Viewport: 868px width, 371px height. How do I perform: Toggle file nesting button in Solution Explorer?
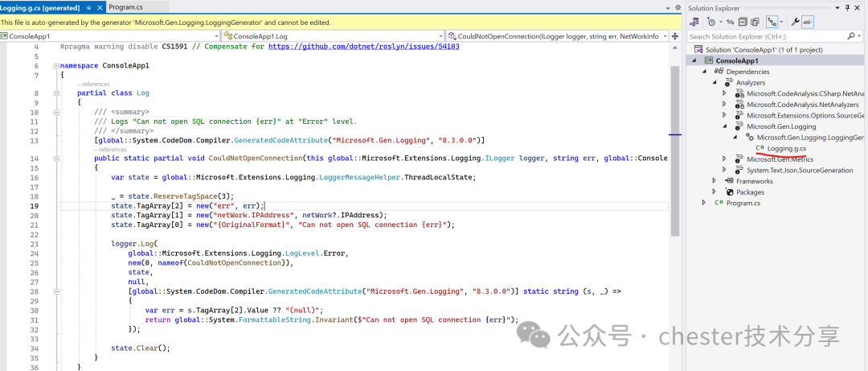771,23
